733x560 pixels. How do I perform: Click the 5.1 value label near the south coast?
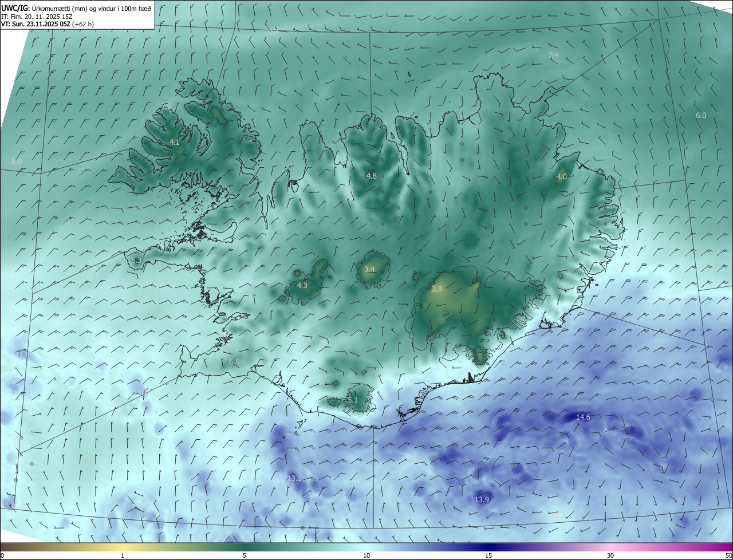[352, 400]
